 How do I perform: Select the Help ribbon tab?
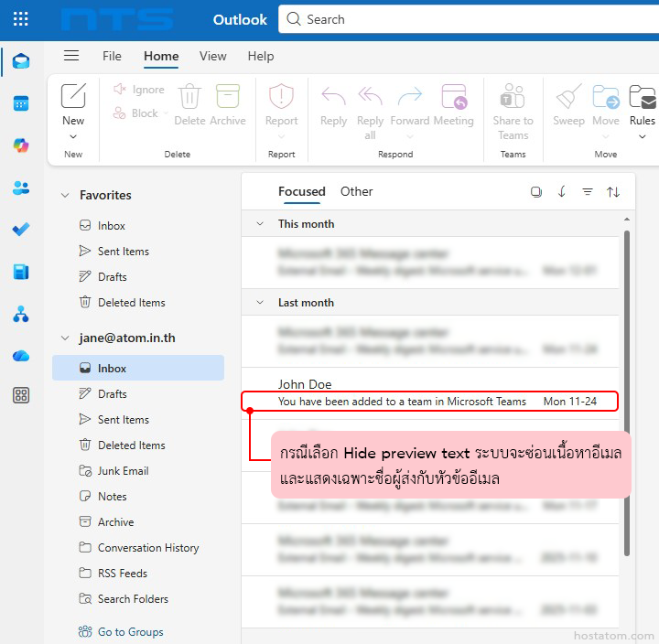click(x=261, y=56)
